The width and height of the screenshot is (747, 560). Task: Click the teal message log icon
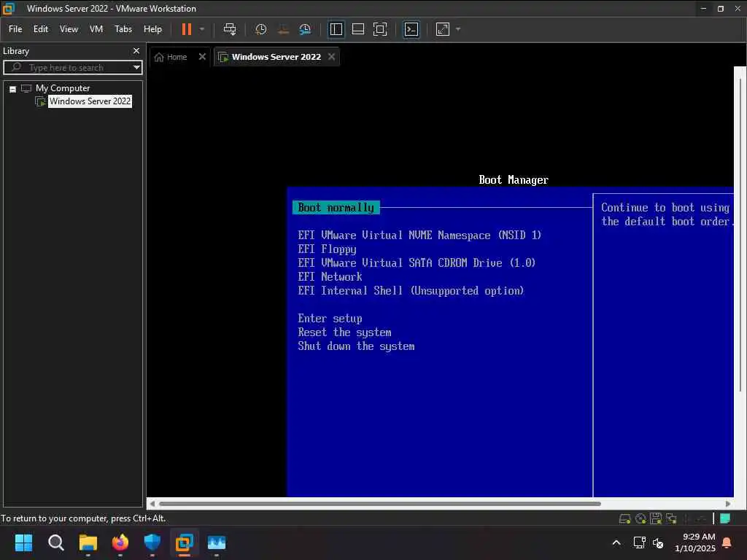tap(725, 518)
